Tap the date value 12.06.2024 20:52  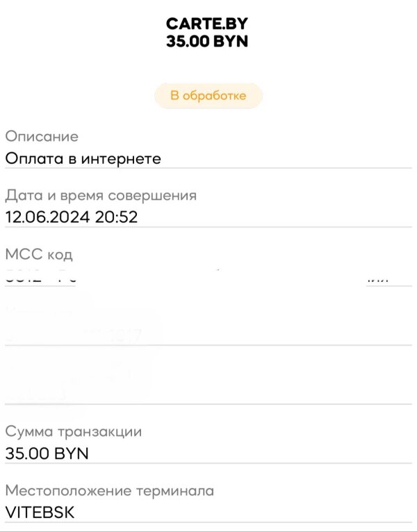[x=72, y=217]
